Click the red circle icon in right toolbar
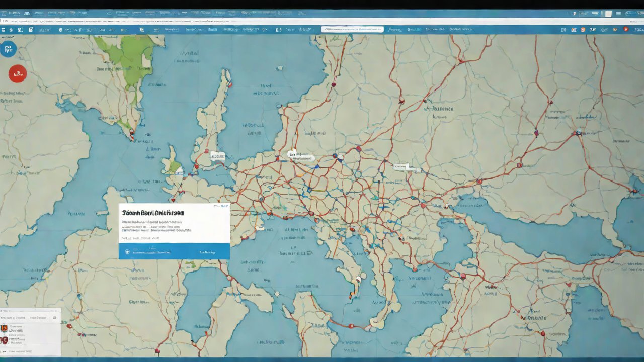 [626, 30]
